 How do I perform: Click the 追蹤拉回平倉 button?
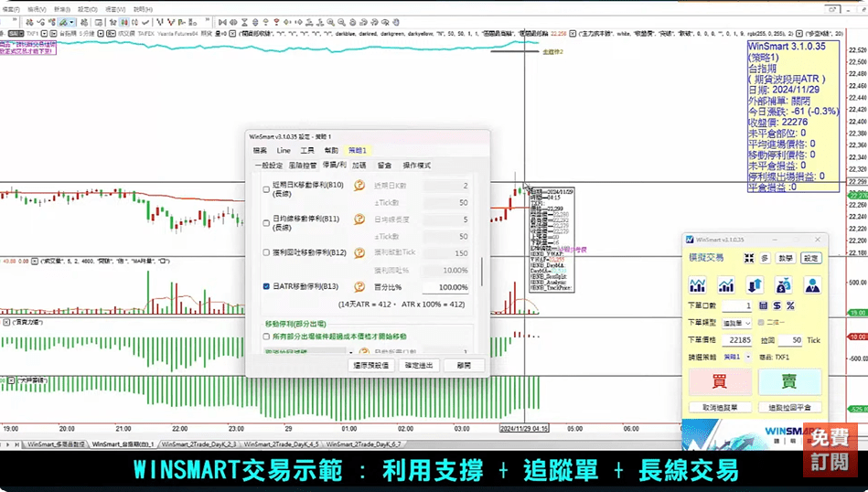pos(789,407)
